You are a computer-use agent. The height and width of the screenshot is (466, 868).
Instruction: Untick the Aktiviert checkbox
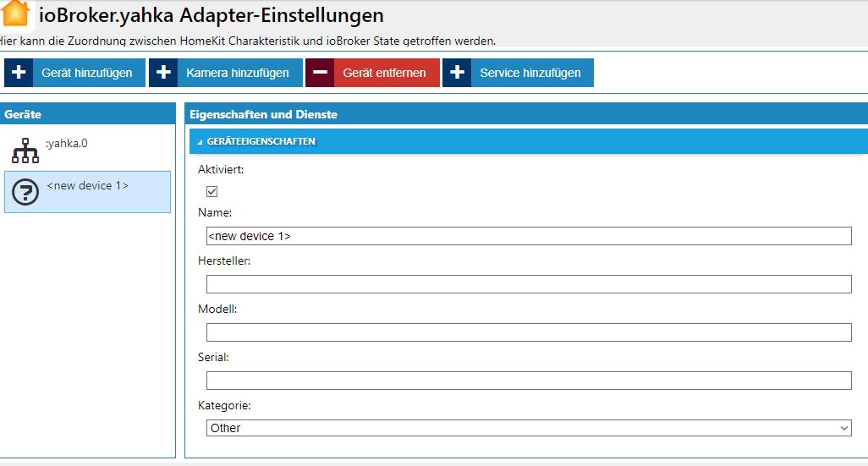[x=212, y=191]
